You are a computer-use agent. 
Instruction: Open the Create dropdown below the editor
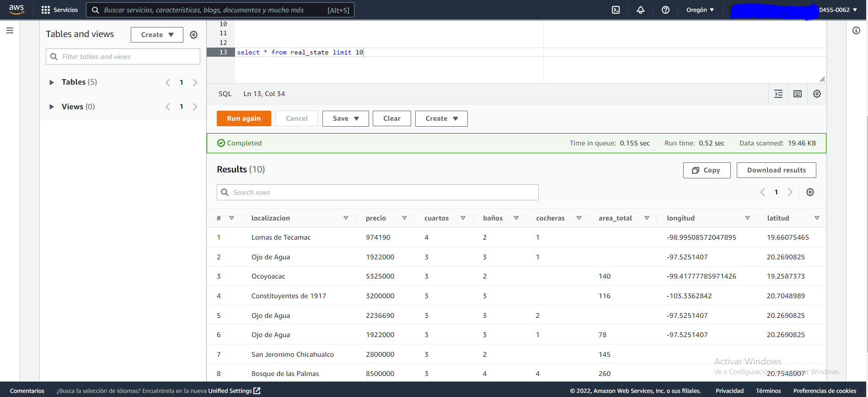coord(441,118)
